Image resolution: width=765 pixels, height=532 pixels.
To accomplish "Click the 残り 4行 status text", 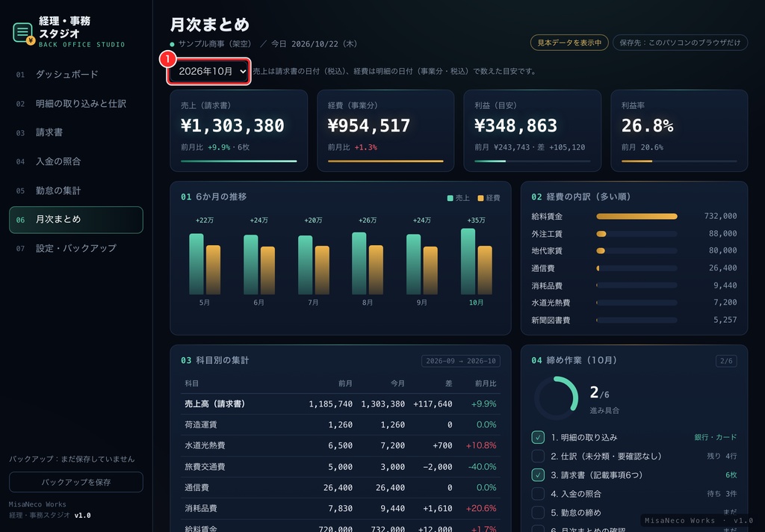I will [722, 456].
